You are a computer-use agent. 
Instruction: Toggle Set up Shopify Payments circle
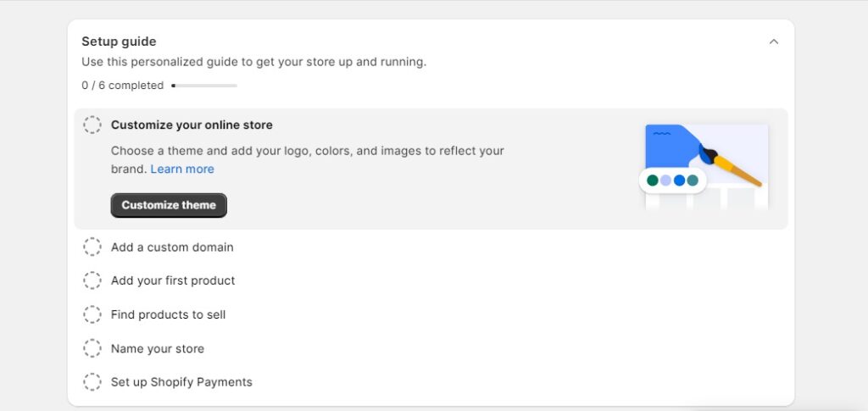(92, 382)
